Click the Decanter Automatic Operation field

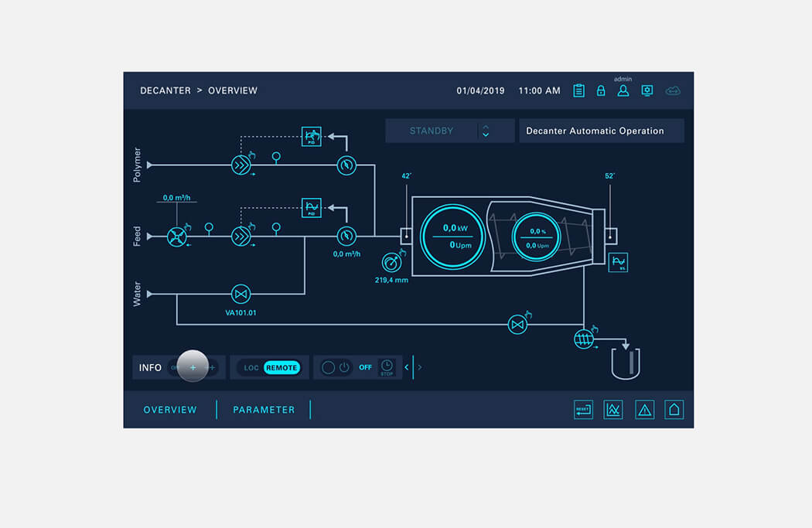[601, 131]
